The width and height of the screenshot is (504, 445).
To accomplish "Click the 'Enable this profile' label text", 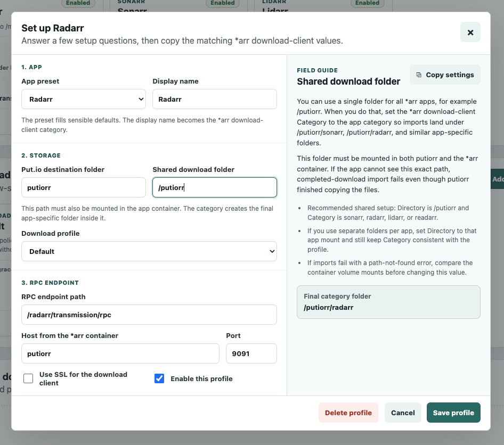I will tap(201, 379).
